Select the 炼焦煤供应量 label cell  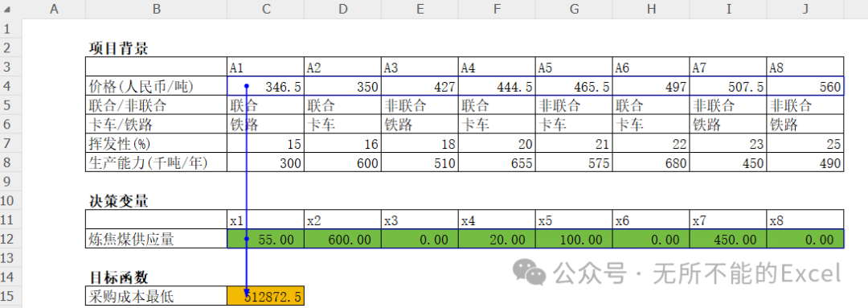click(156, 239)
